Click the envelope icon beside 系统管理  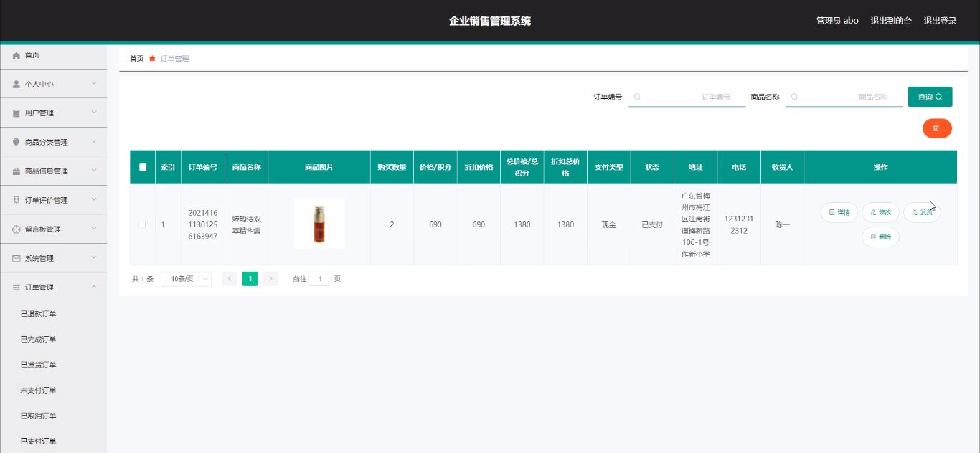[17, 258]
